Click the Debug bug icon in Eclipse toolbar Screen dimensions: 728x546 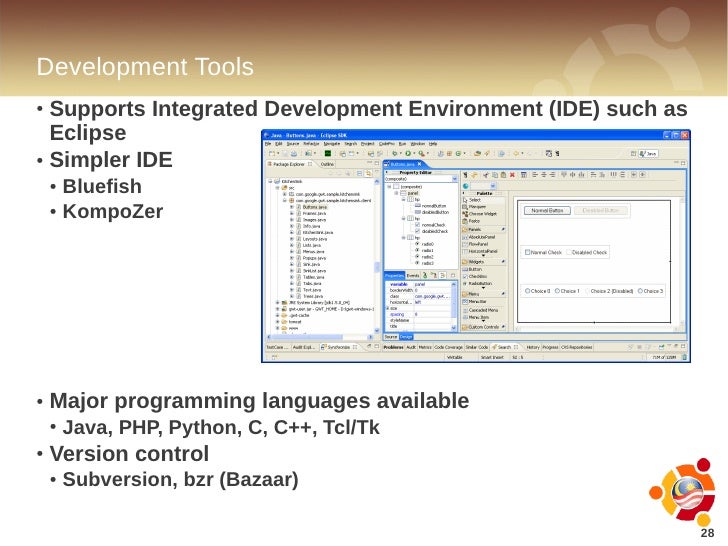coord(394,154)
